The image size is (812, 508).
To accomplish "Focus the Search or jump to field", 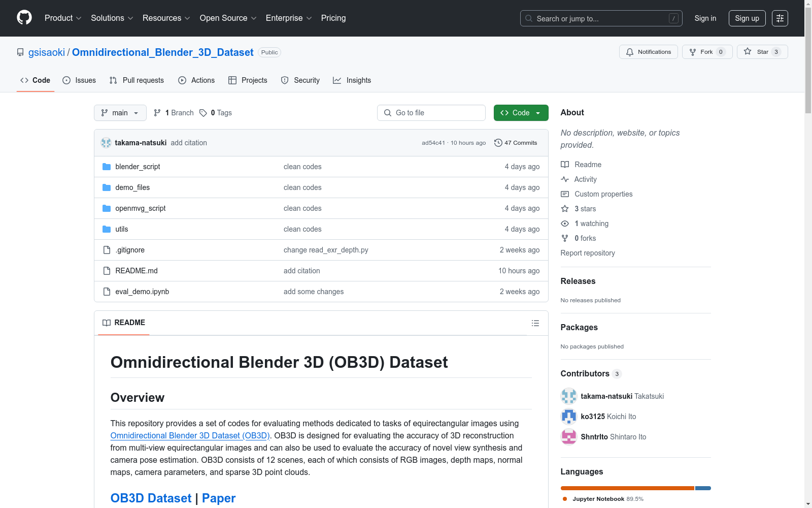I will pos(601,18).
